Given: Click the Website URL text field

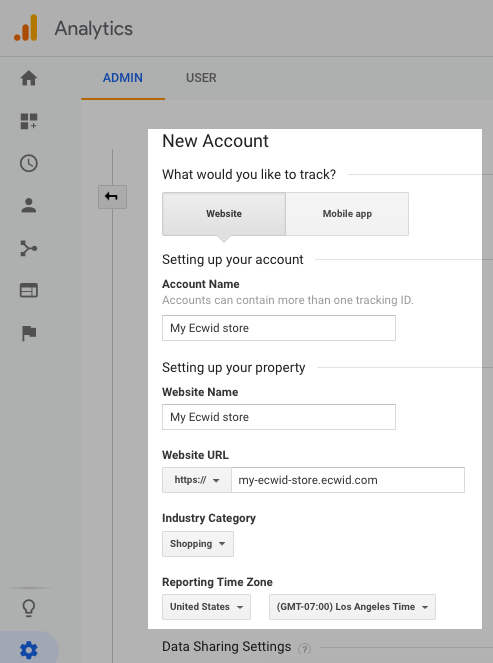Looking at the screenshot, I should click(x=348, y=480).
